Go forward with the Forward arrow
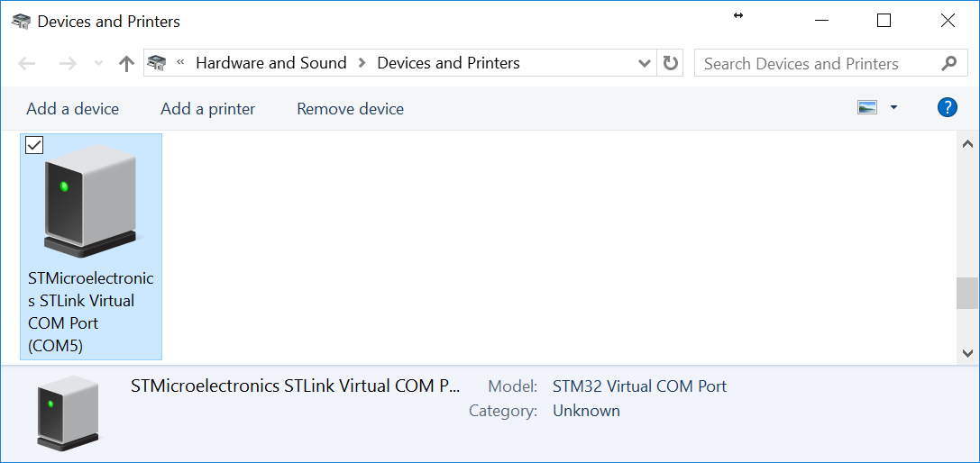The height and width of the screenshot is (463, 980). (x=67, y=63)
